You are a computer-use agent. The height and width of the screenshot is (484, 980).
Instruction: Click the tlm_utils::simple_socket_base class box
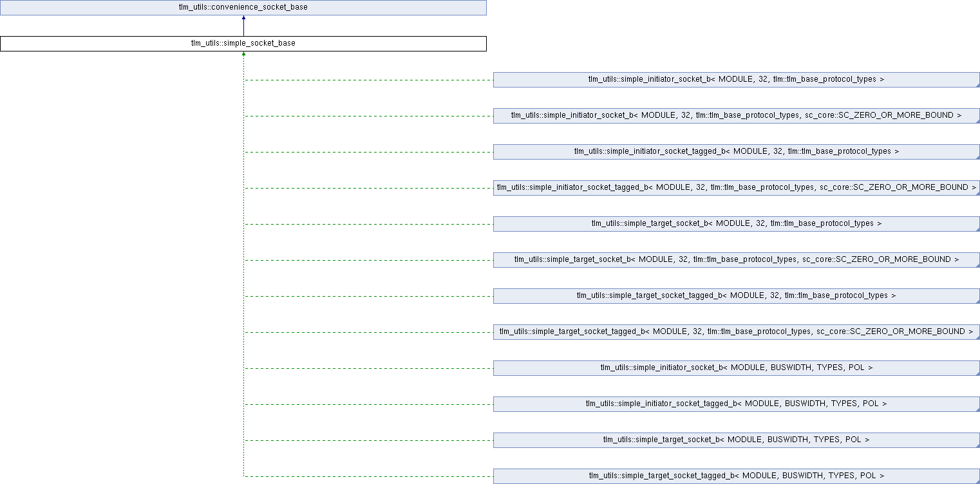coord(243,44)
